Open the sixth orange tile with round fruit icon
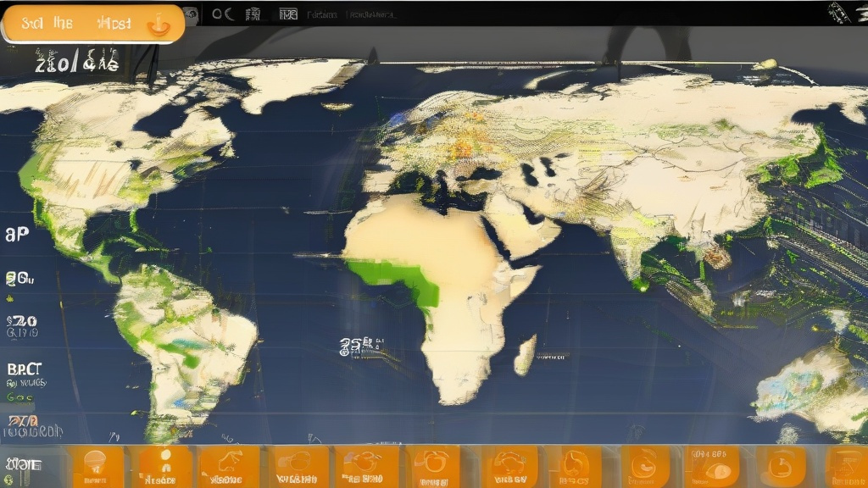This screenshot has height=488, width=868. (437, 467)
